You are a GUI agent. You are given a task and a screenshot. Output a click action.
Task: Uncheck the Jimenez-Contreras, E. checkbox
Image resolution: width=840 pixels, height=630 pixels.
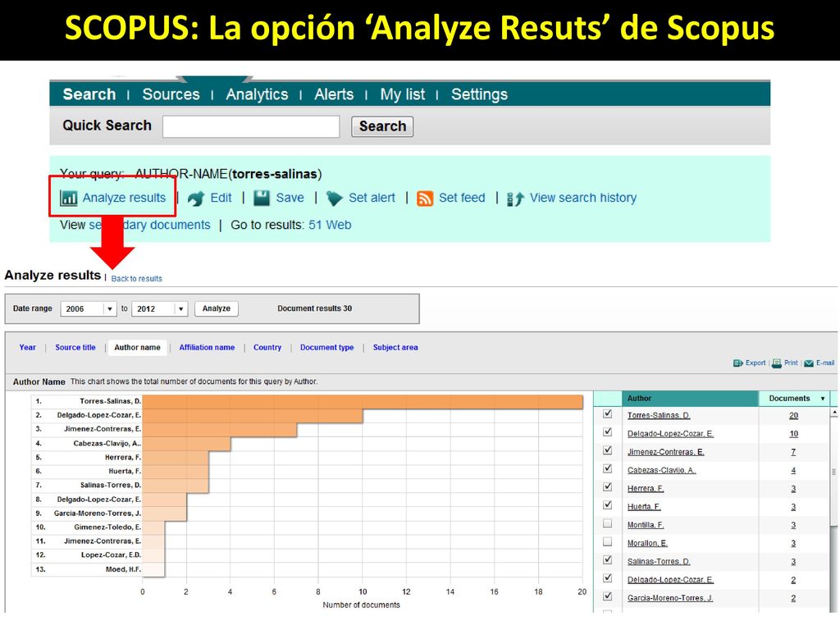click(608, 450)
